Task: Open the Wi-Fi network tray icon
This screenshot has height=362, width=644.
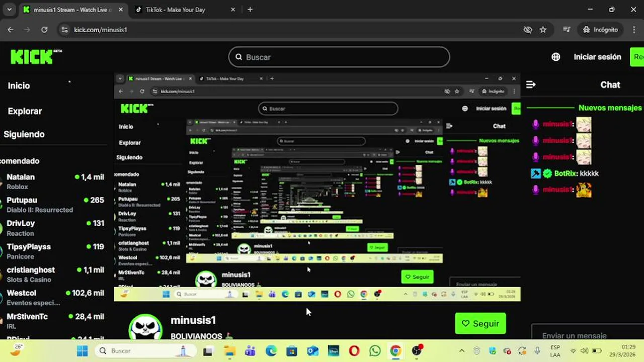Action: (x=573, y=351)
